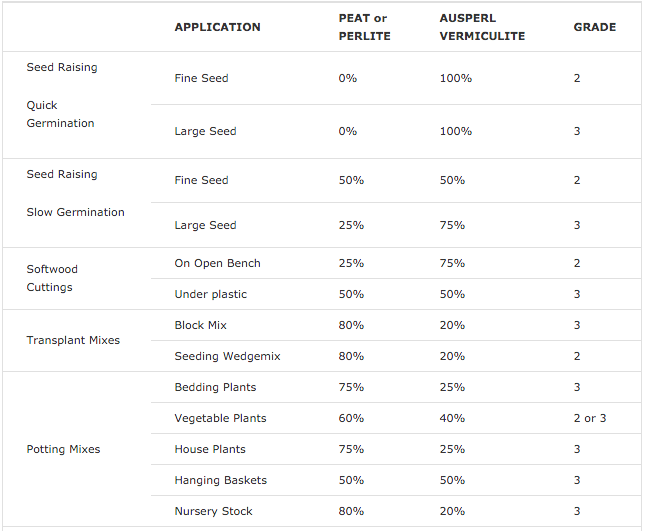The width and height of the screenshot is (645, 531).
Task: Select the Under plastic application cell
Action: point(211,294)
